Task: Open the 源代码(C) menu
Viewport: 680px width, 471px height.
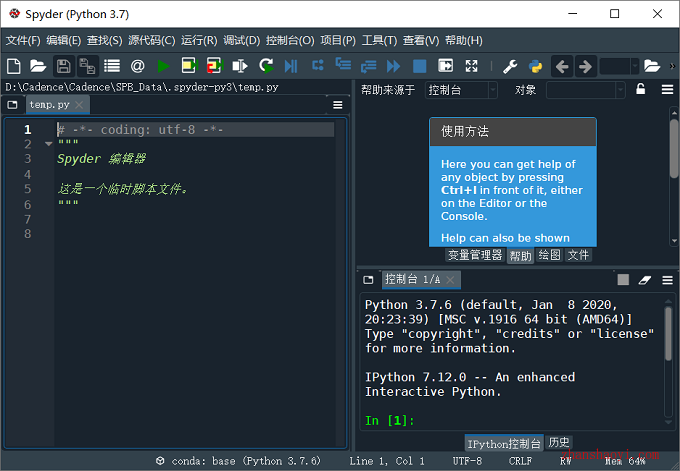Action: (152, 40)
